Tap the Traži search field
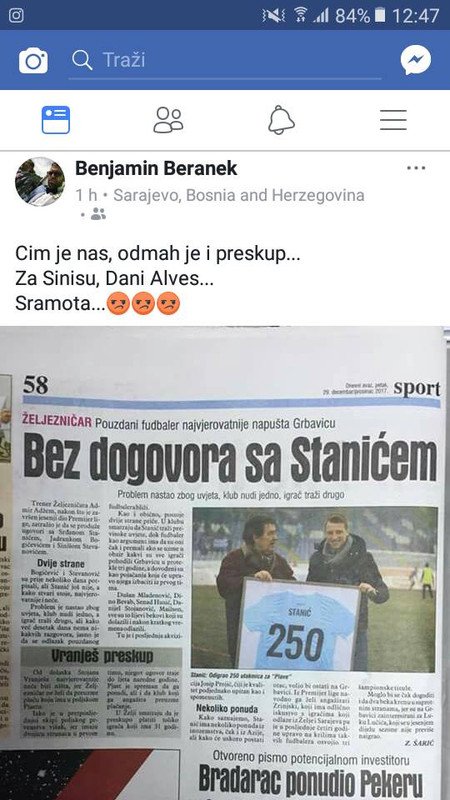This screenshot has height=800, width=450. [225, 60]
